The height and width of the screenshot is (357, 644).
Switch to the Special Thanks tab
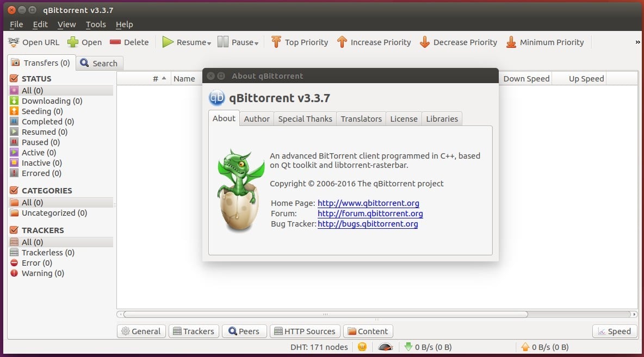[x=305, y=118]
